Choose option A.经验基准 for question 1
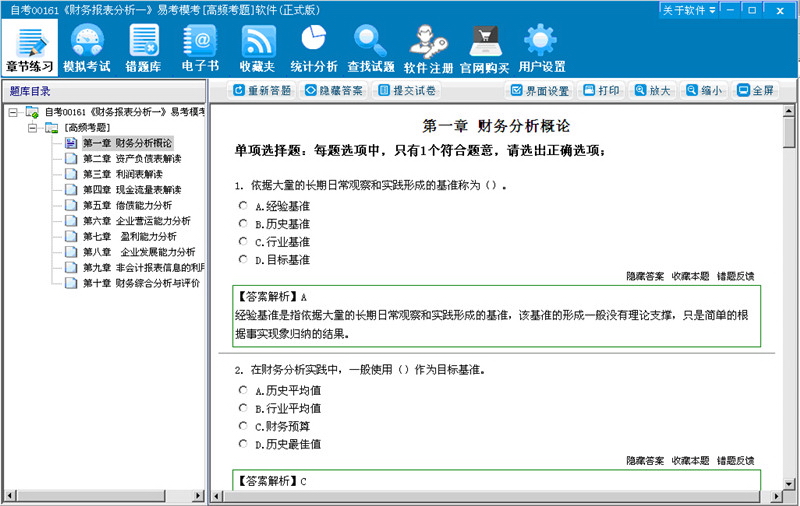 (x=243, y=206)
